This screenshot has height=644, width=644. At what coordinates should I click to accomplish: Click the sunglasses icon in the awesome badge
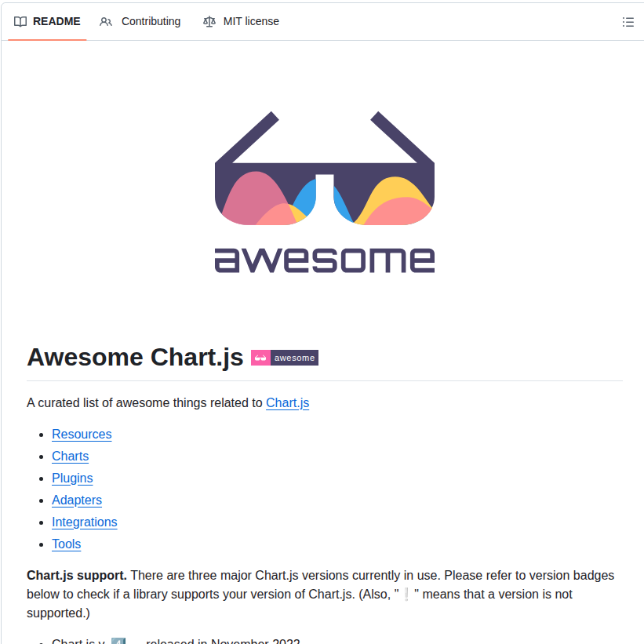260,358
